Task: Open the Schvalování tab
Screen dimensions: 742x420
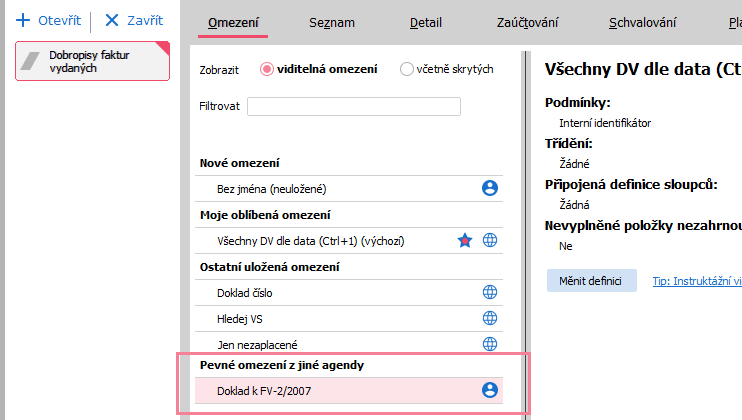Action: [642, 23]
